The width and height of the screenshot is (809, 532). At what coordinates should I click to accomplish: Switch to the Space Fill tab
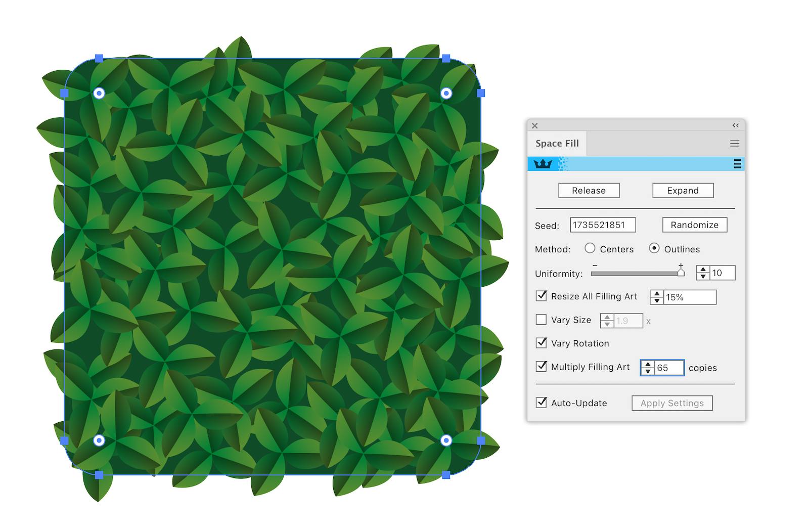tap(557, 143)
